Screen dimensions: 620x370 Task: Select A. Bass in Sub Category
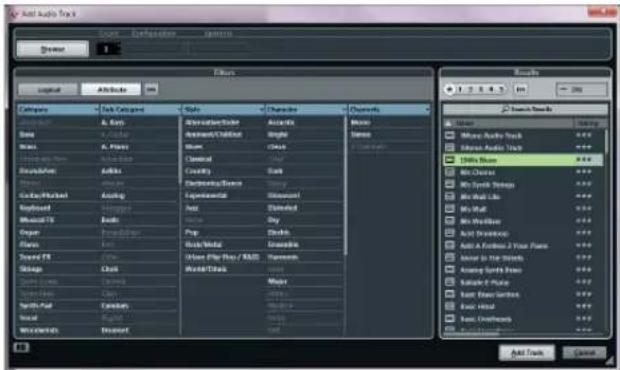coord(113,123)
